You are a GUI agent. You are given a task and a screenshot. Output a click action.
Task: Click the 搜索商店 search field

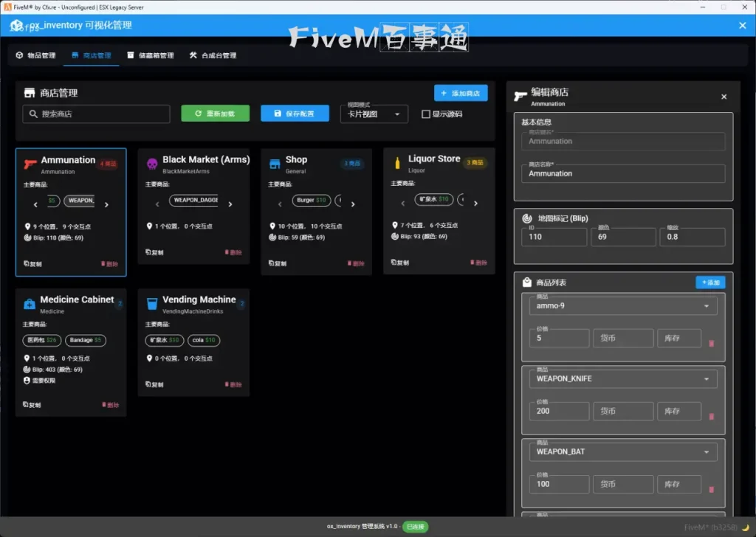(x=97, y=114)
